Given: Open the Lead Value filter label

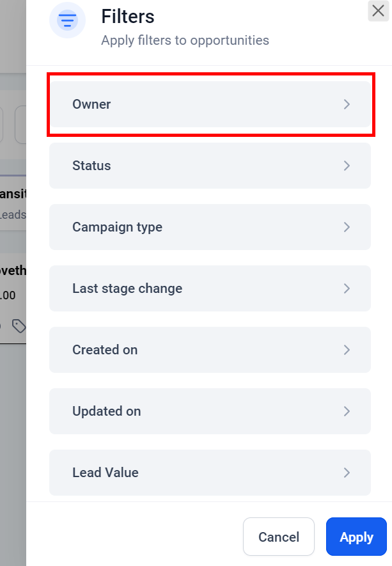Looking at the screenshot, I should click(x=106, y=473).
